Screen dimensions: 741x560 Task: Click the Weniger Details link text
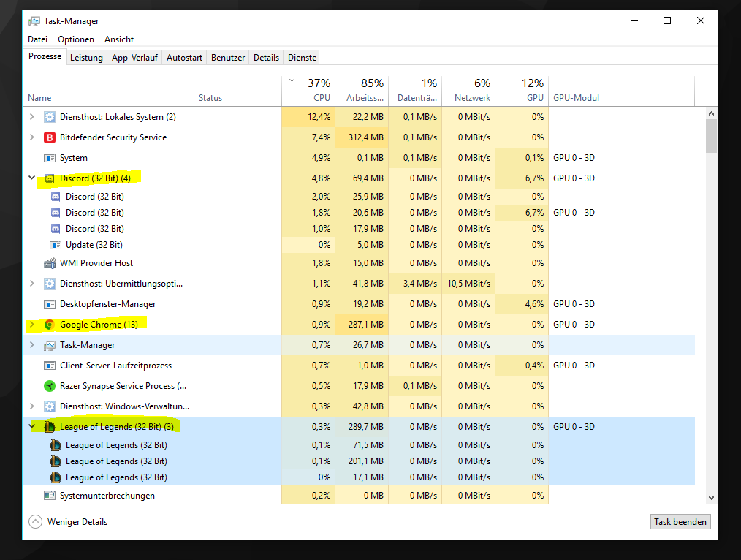(77, 522)
